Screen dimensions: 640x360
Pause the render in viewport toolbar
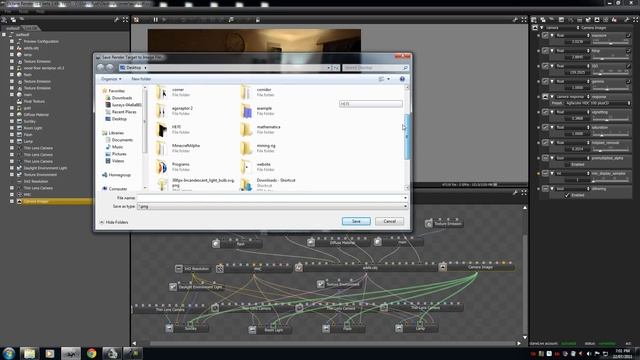click(x=156, y=20)
